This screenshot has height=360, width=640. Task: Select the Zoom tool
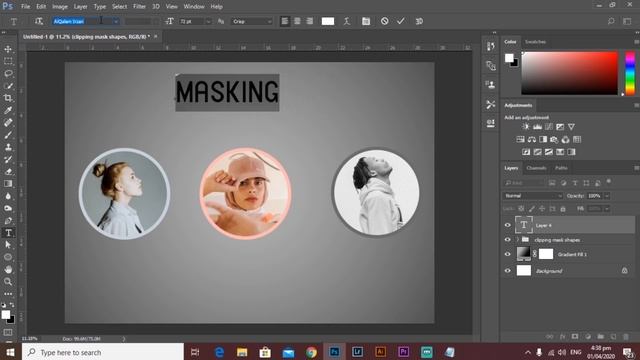(x=8, y=282)
